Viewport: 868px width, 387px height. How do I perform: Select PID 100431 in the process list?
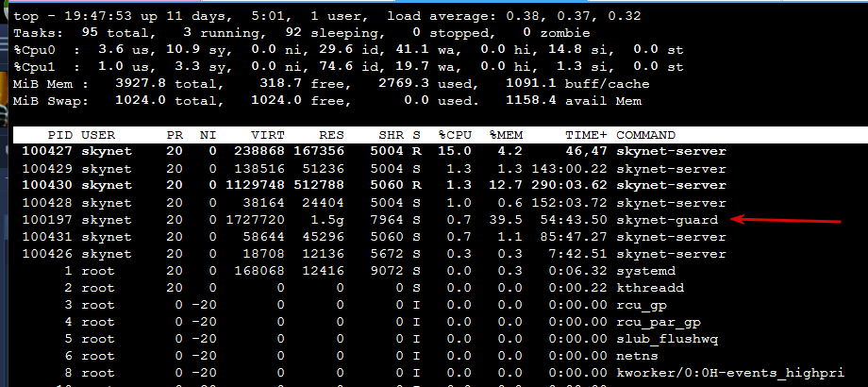(x=47, y=237)
